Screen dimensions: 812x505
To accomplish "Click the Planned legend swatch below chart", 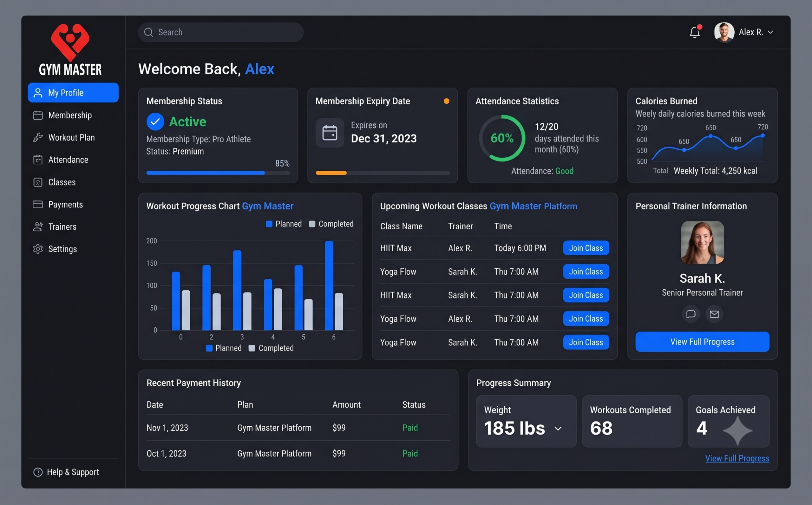I will pyautogui.click(x=209, y=348).
